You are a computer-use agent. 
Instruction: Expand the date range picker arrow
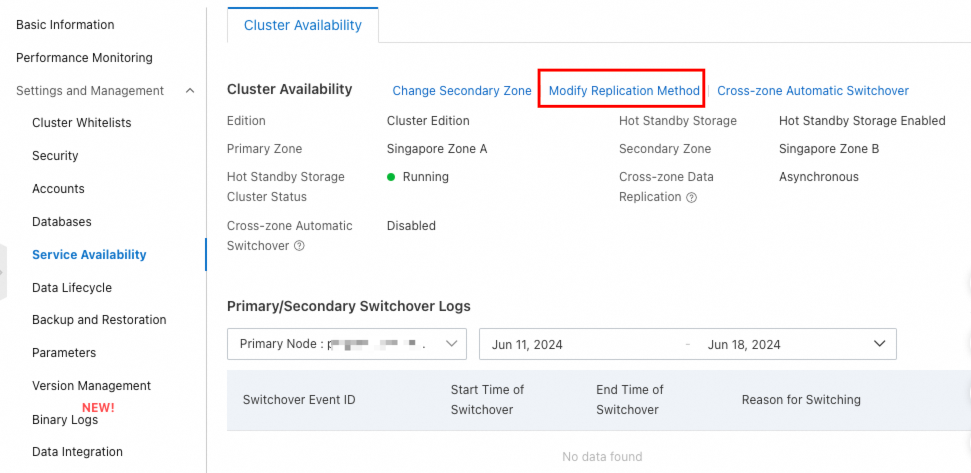[880, 344]
